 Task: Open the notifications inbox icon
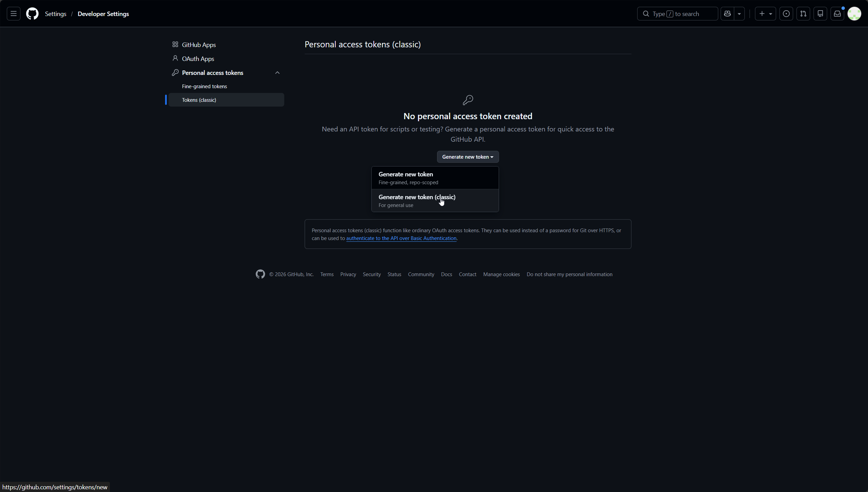coord(837,14)
